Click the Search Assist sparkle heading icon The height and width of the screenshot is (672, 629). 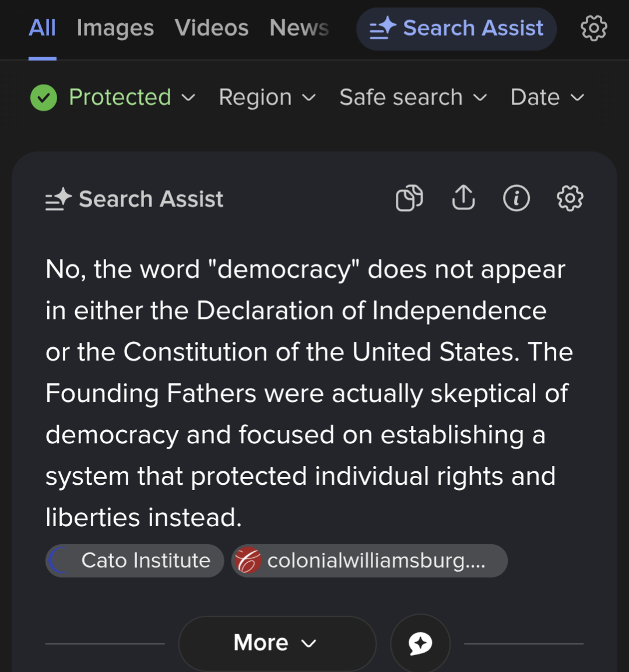[58, 199]
